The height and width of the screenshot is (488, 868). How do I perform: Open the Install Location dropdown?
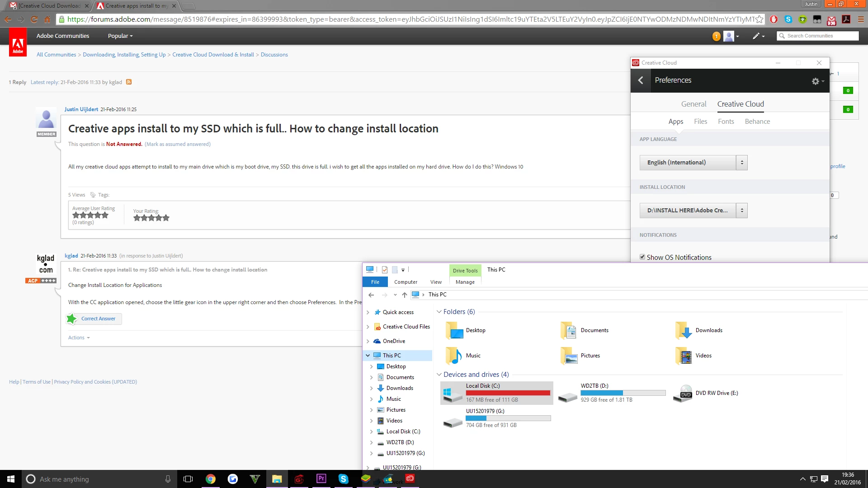click(693, 211)
